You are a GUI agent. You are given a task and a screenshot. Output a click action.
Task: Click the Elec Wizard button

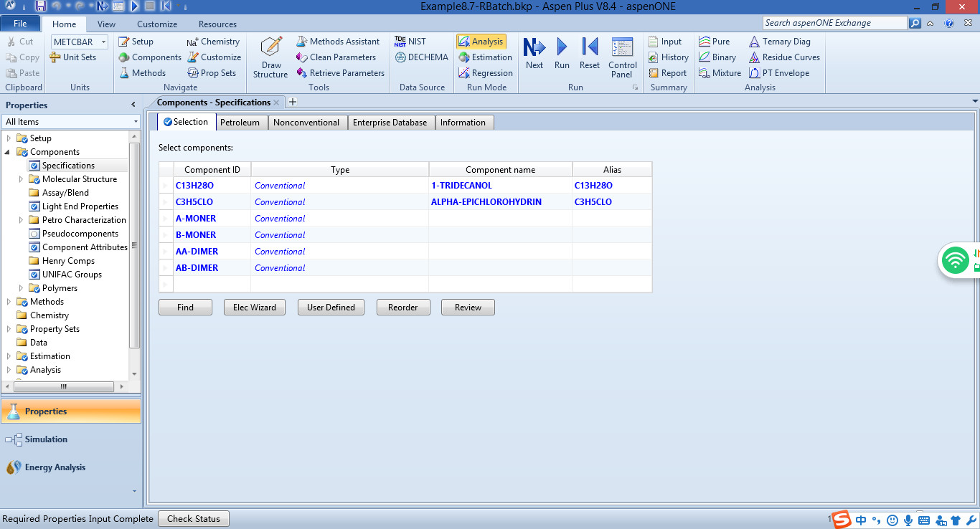pos(255,308)
